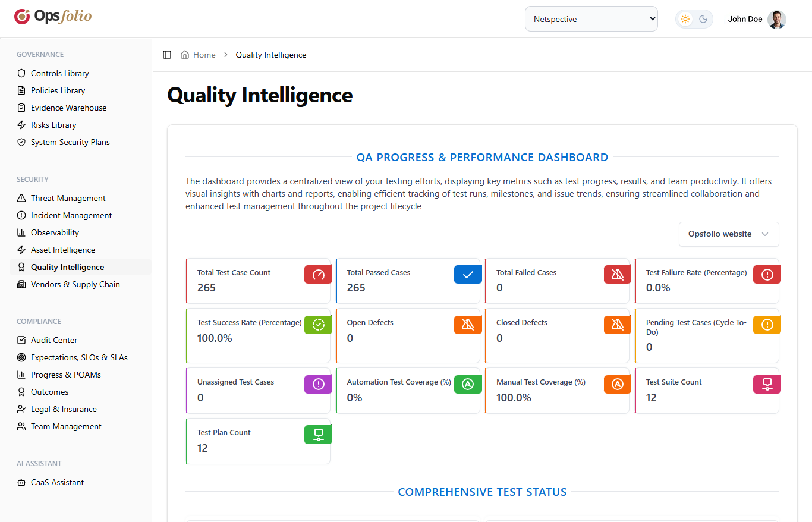Click the Total Test Case Count value 265
Image resolution: width=812 pixels, height=522 pixels.
(206, 288)
